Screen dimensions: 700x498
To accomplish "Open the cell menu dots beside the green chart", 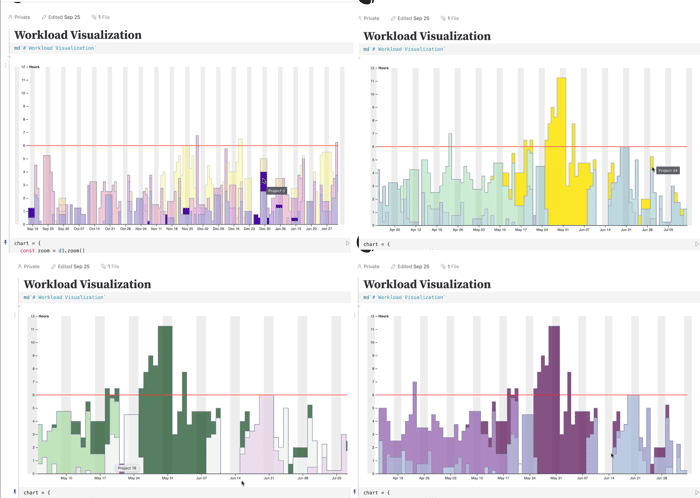I will tap(15, 315).
